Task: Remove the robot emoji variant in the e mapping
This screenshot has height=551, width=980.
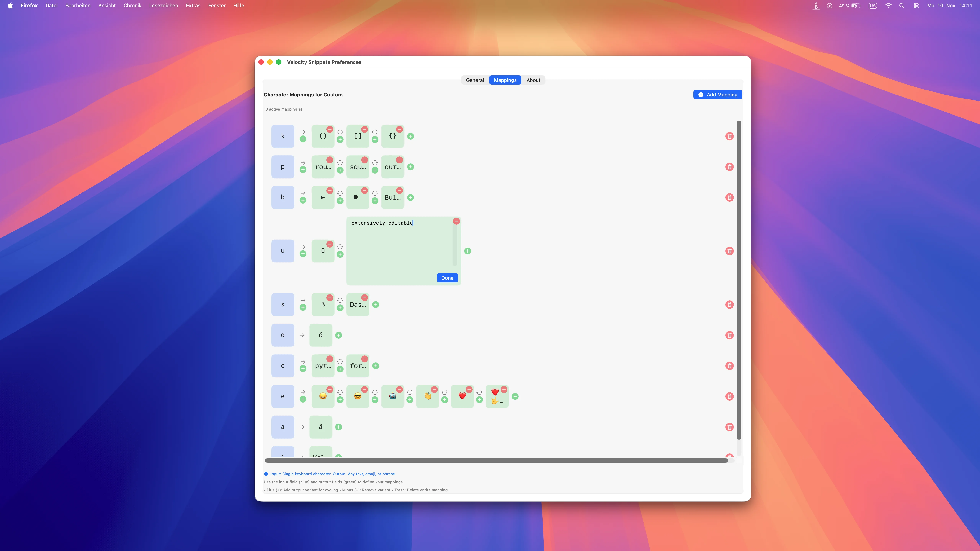Action: pos(399,390)
